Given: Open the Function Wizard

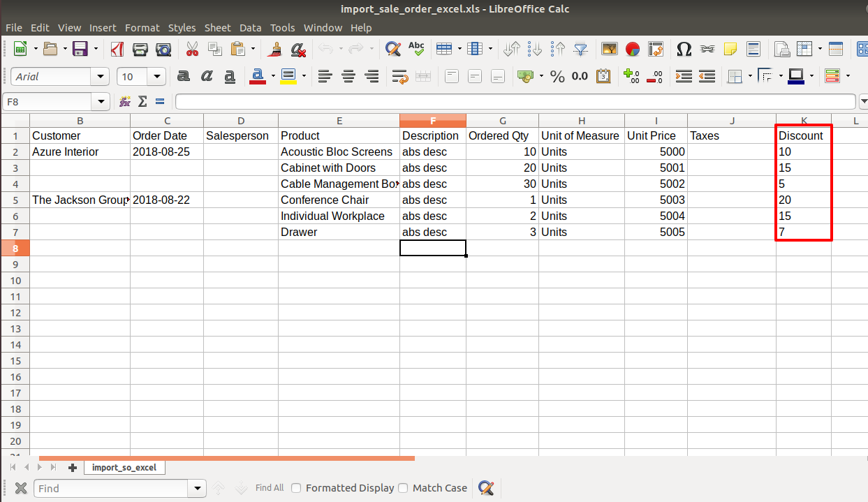Looking at the screenshot, I should point(125,102).
